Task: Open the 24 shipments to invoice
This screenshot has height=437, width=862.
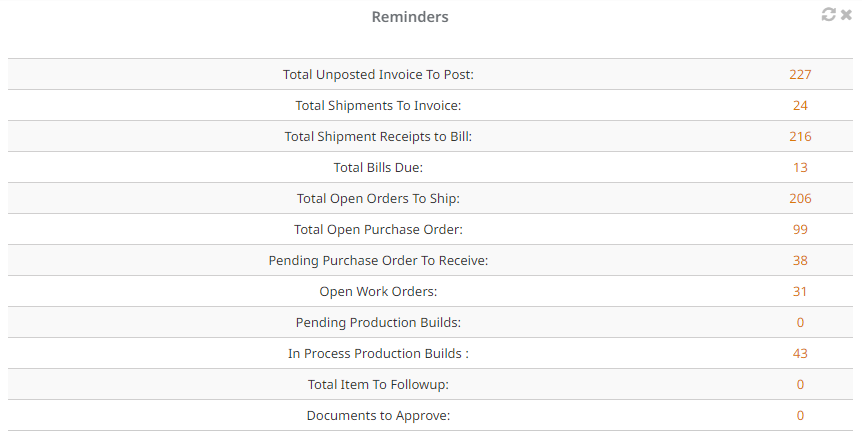Action: click(x=800, y=106)
